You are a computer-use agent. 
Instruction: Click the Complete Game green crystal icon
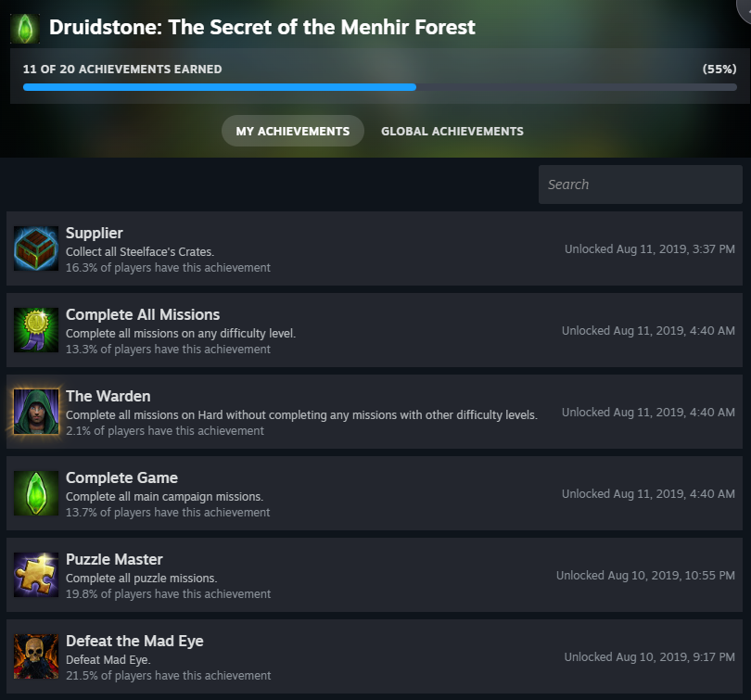tap(36, 493)
